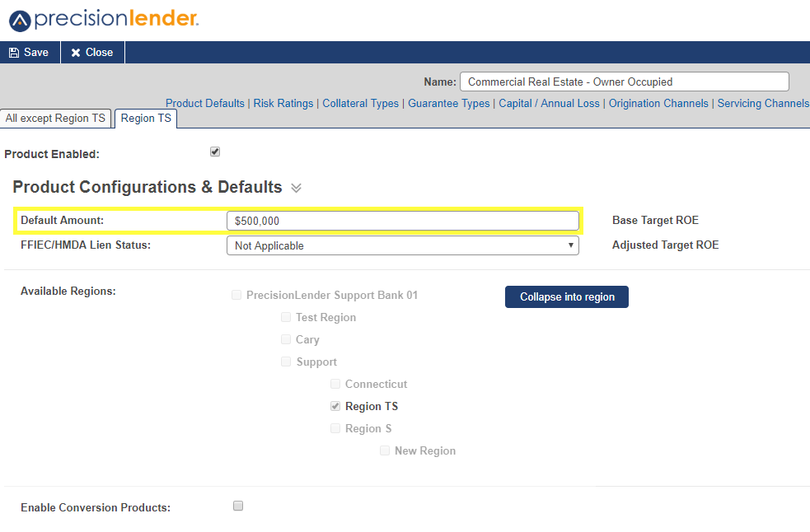The image size is (810, 532).
Task: Click the Default Amount label
Action: [x=62, y=220]
